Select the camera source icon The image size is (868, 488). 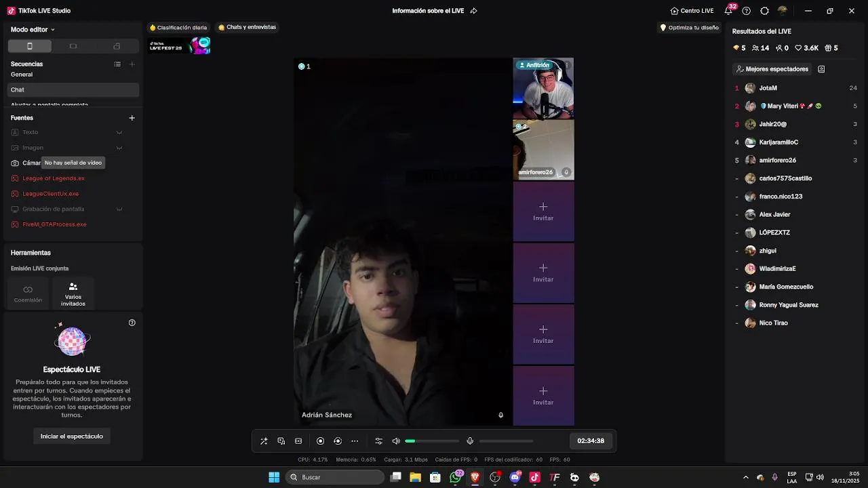click(16, 163)
